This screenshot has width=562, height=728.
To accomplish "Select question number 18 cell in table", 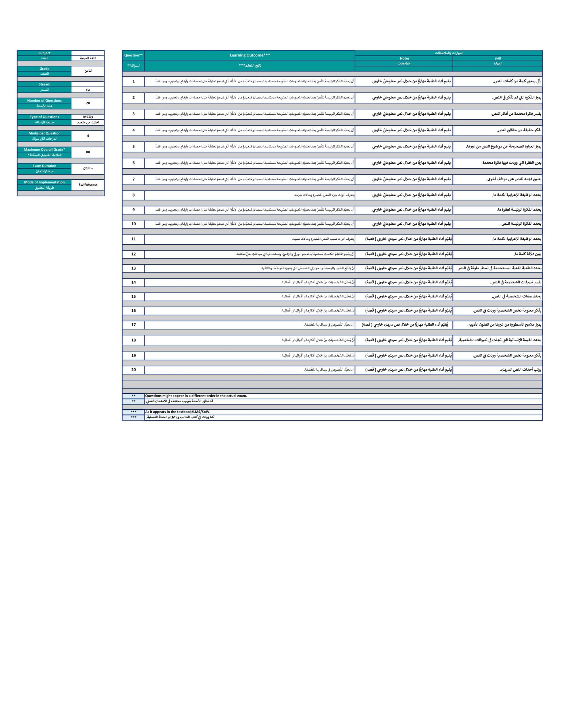I will click(134, 340).
